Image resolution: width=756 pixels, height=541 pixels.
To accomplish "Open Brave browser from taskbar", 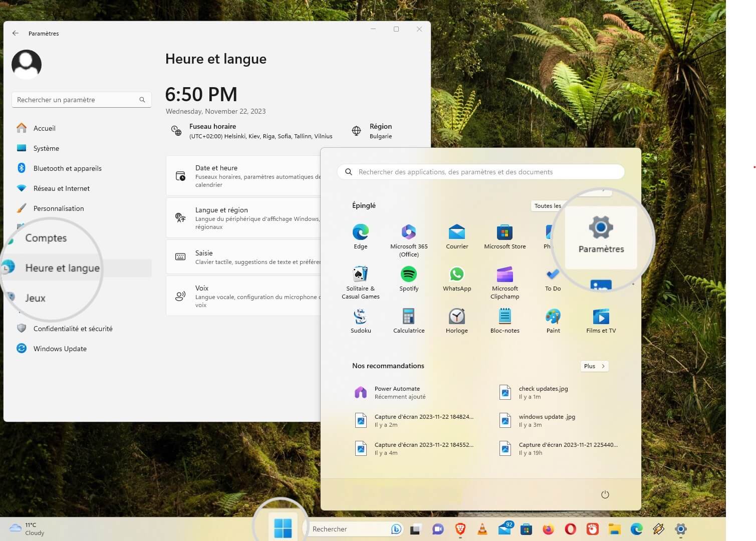I will [460, 528].
